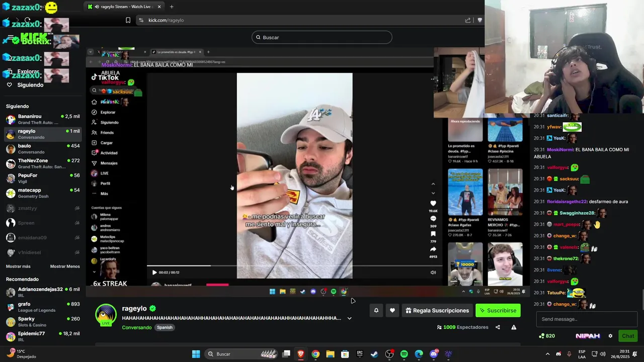The image size is (644, 362).
Task: Open matecapp channel in sidebar
Action: click(43, 193)
